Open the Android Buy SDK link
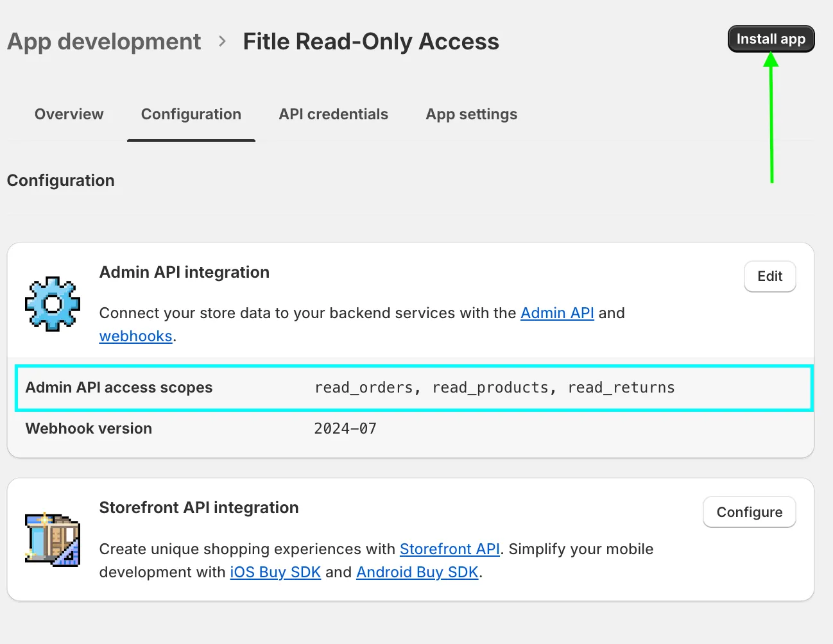Screen dimensions: 833x644 tap(417, 572)
